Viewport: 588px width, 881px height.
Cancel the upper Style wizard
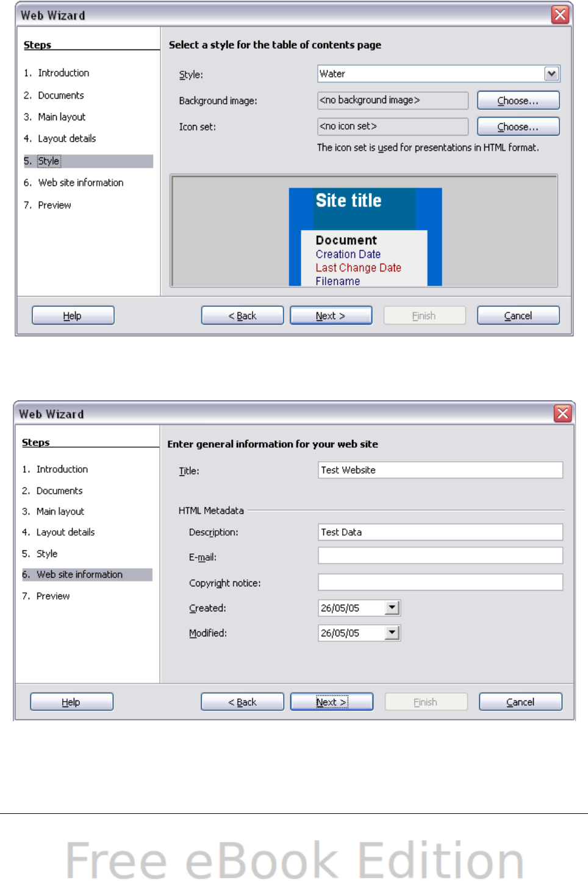pos(518,315)
